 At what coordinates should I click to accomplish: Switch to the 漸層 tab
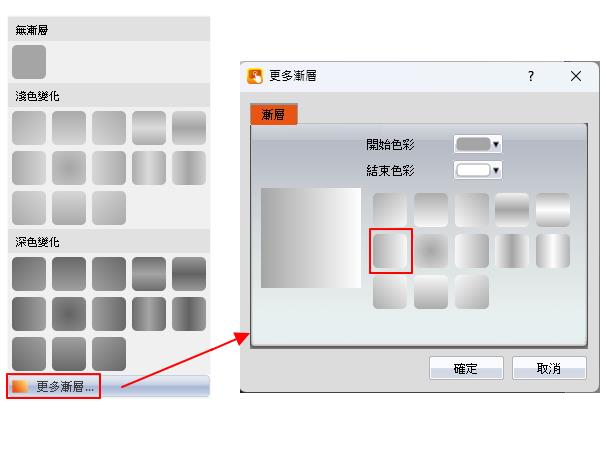point(274,114)
